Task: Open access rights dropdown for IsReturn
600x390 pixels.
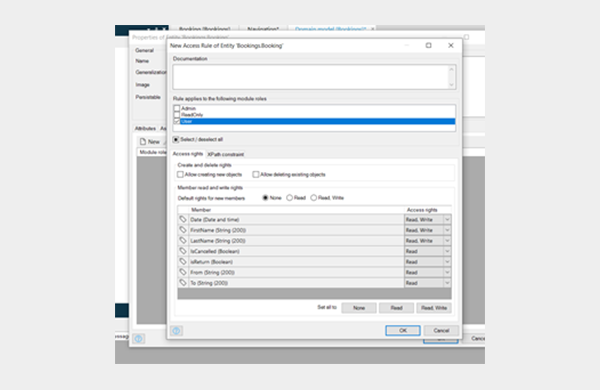Action: 447,262
